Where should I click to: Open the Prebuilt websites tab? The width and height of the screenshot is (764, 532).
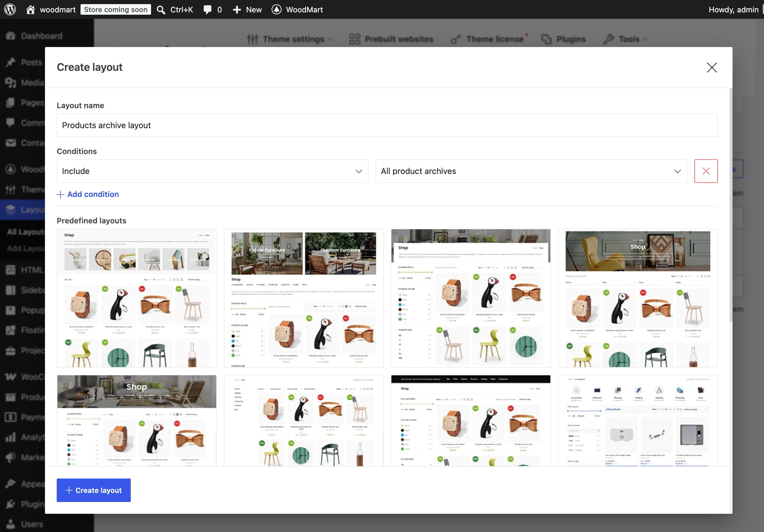pyautogui.click(x=391, y=39)
